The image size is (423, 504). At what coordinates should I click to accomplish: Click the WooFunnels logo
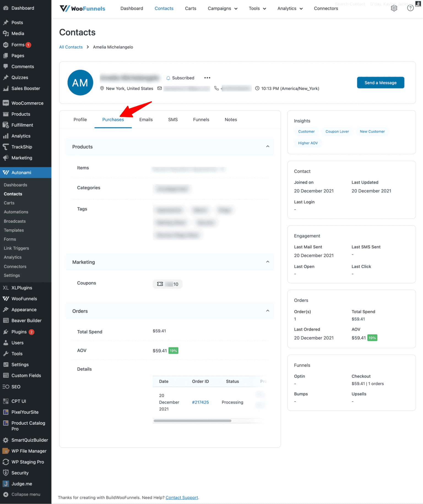[82, 9]
